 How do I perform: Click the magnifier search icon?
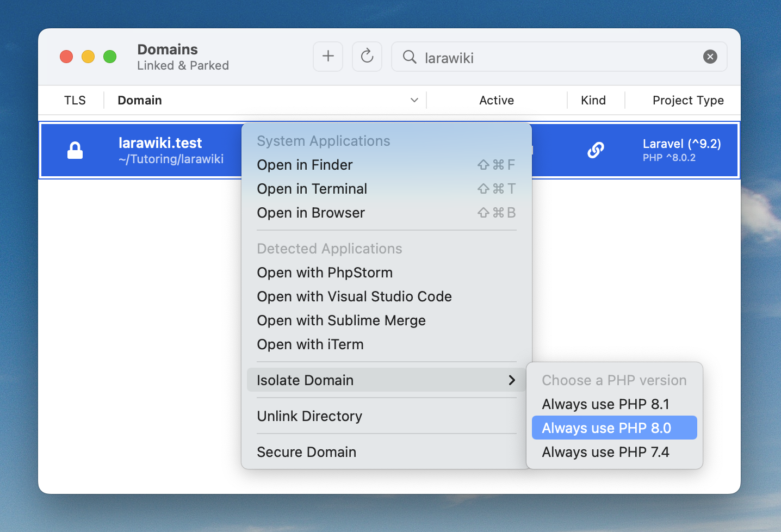(x=410, y=57)
